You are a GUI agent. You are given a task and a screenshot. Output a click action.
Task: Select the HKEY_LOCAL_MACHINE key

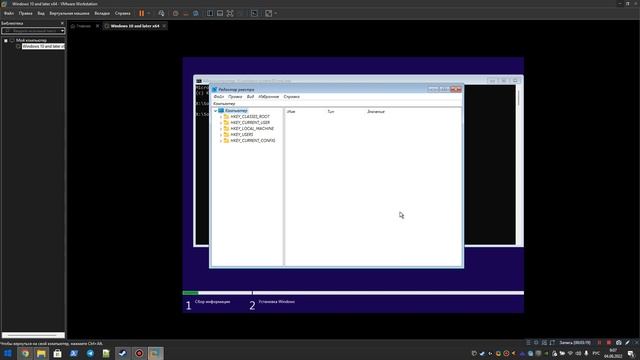point(252,129)
